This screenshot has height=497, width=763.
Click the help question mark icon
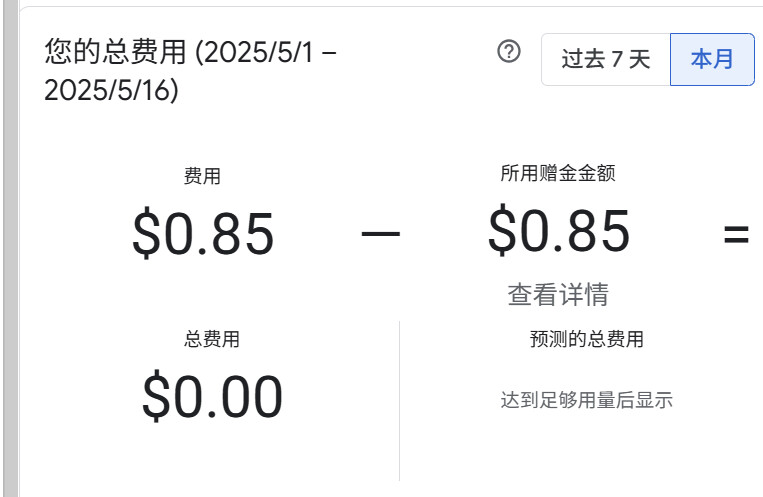[x=509, y=53]
